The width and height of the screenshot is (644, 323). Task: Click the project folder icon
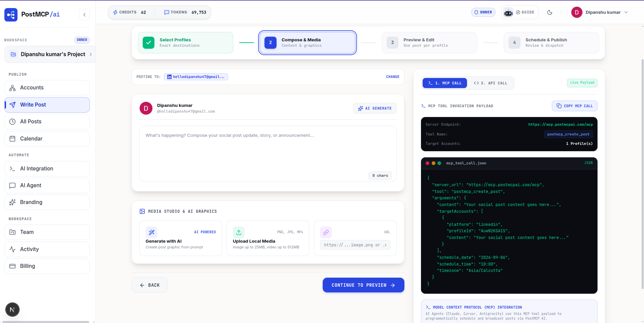pyautogui.click(x=13, y=54)
